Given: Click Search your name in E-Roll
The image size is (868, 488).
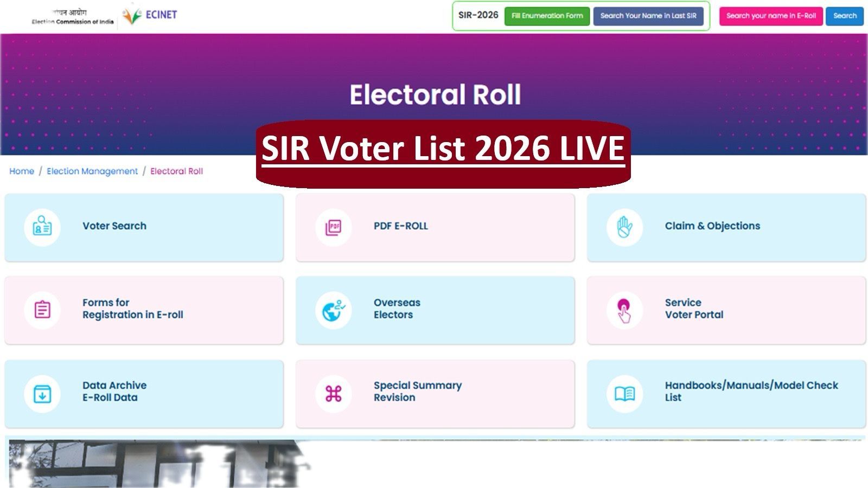Looking at the screenshot, I should coord(771,16).
